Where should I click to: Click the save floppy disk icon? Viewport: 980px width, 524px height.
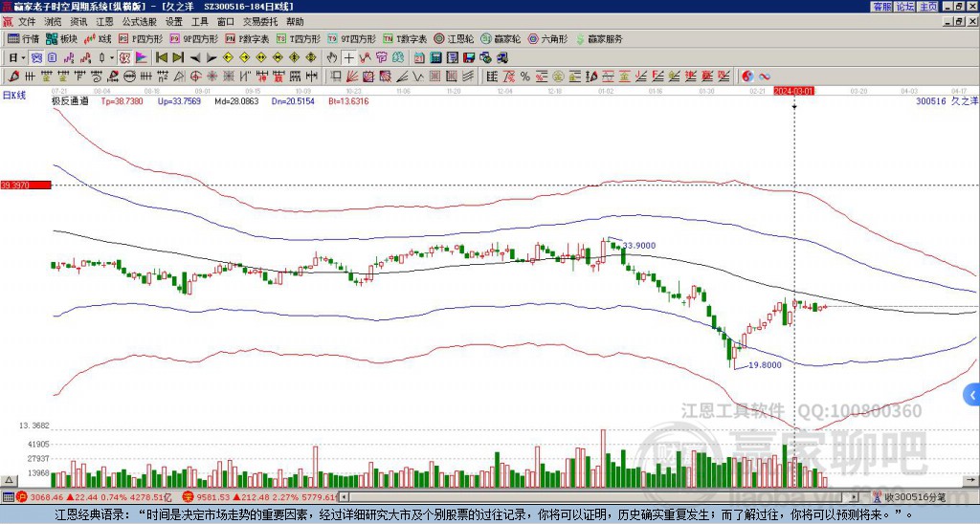click(469, 58)
